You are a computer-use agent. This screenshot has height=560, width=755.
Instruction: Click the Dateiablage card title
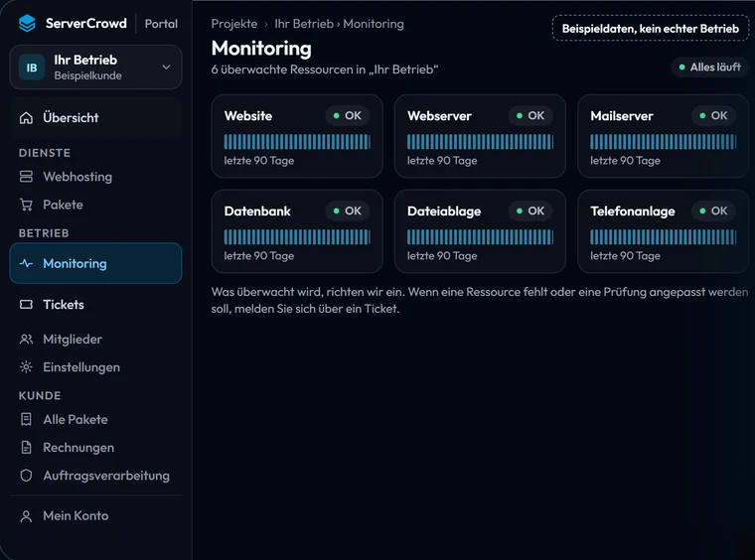pos(444,211)
